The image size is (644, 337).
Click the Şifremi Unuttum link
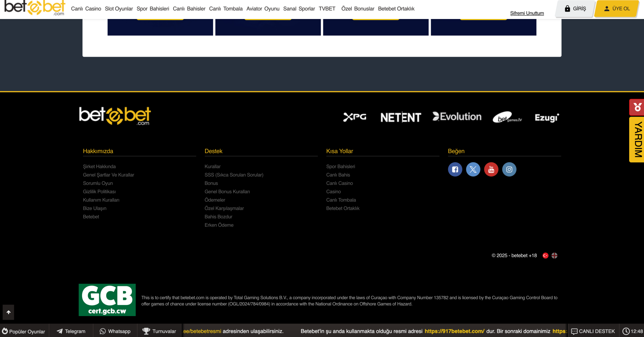527,13
